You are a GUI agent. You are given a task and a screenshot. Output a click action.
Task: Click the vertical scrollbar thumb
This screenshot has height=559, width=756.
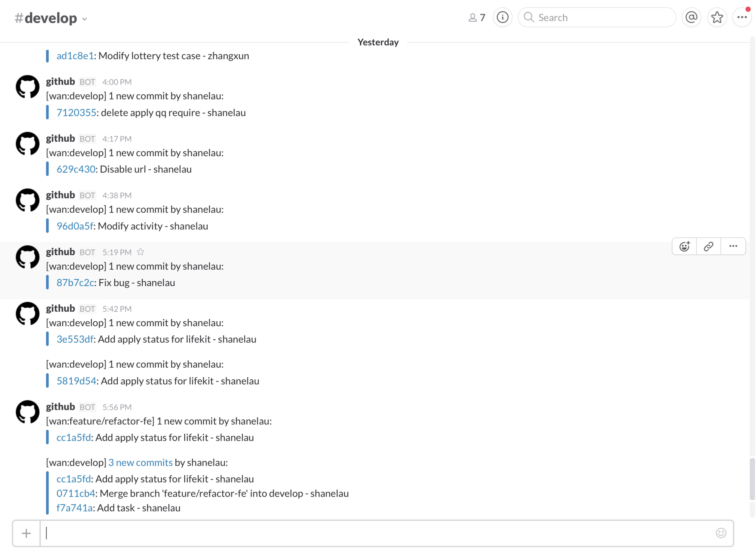pos(752,479)
